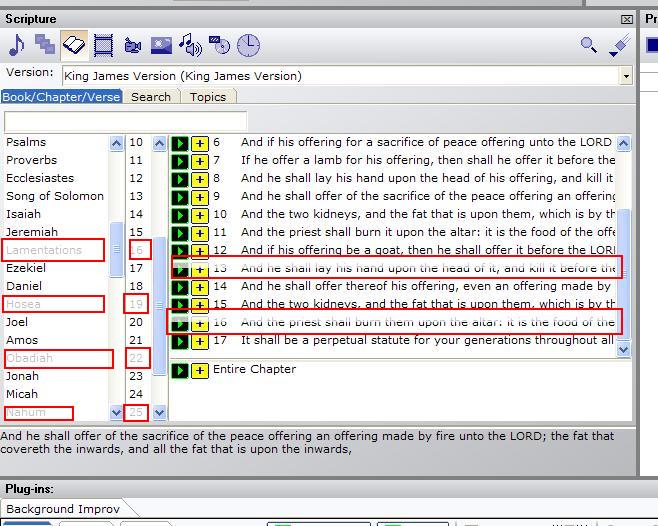The height and width of the screenshot is (526, 658).
Task: Click the Scripture open book icon
Action: pos(74,45)
